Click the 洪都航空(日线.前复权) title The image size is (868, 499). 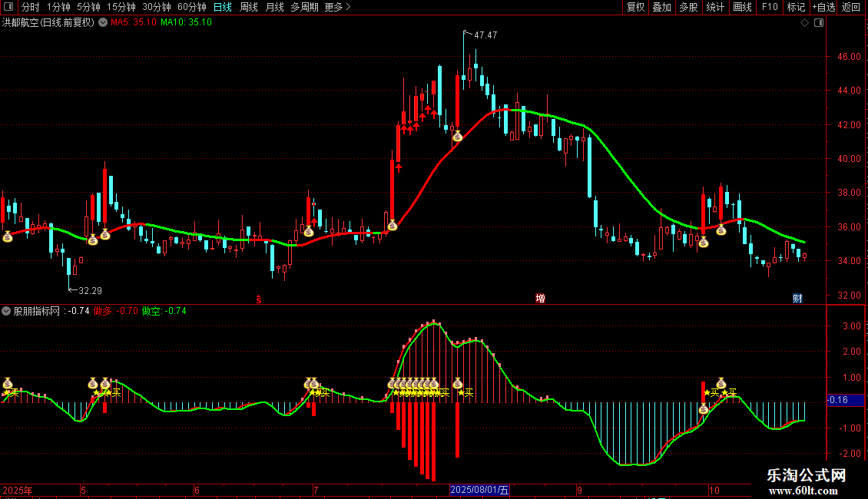click(x=48, y=22)
